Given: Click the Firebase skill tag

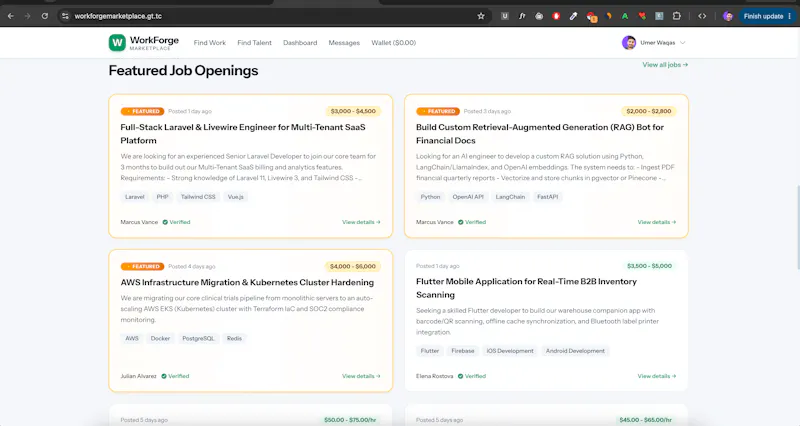Looking at the screenshot, I should pos(463,351).
